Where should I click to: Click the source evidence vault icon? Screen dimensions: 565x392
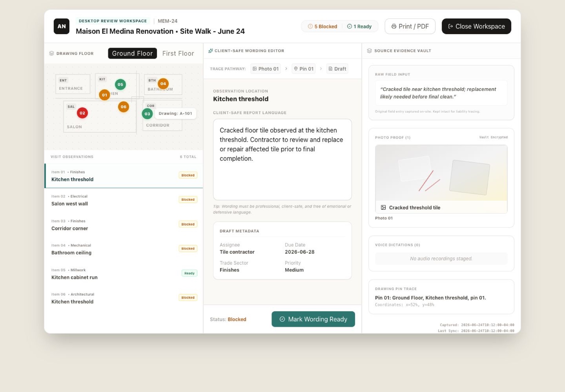(369, 51)
